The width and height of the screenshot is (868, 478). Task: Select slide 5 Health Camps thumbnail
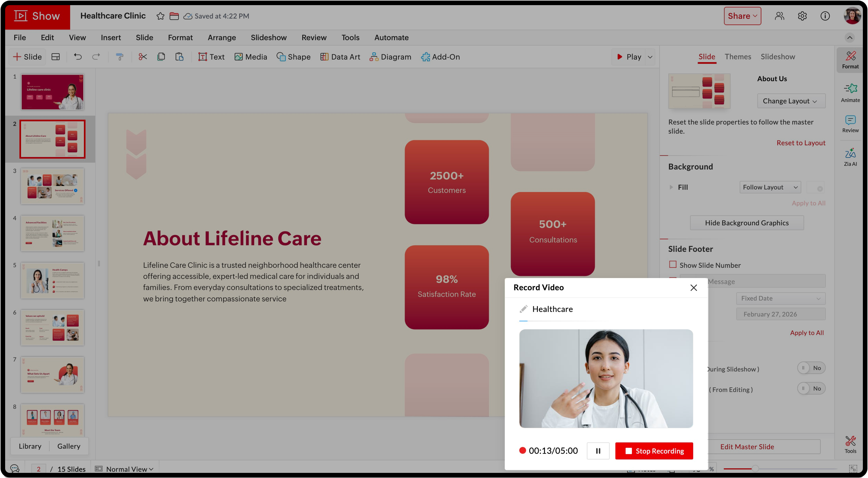(52, 280)
